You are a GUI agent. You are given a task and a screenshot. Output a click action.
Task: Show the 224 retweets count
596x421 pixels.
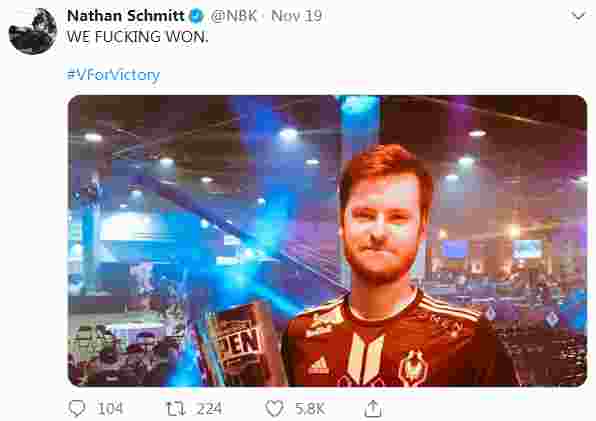209,409
